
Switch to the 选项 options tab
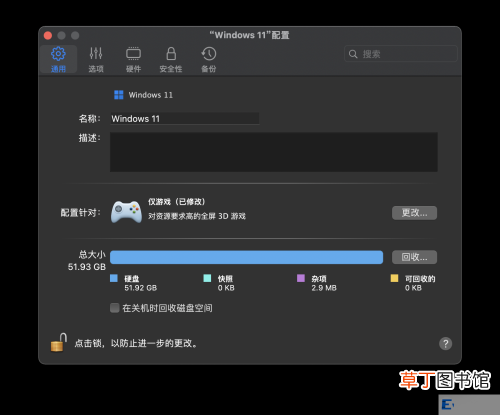pos(96,59)
